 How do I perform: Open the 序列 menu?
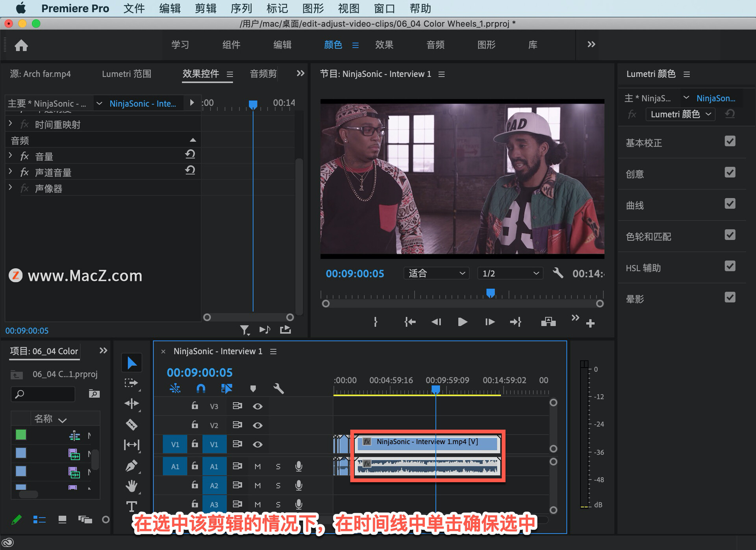pos(241,8)
